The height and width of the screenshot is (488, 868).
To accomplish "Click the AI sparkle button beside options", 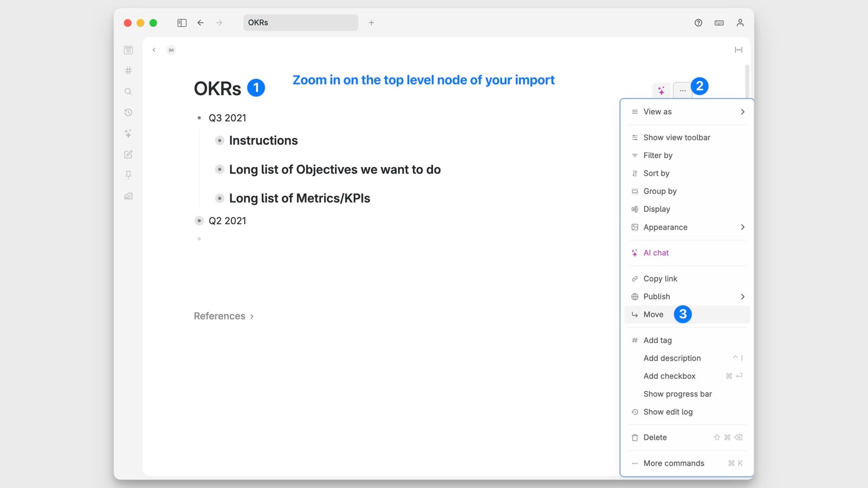I will [662, 90].
